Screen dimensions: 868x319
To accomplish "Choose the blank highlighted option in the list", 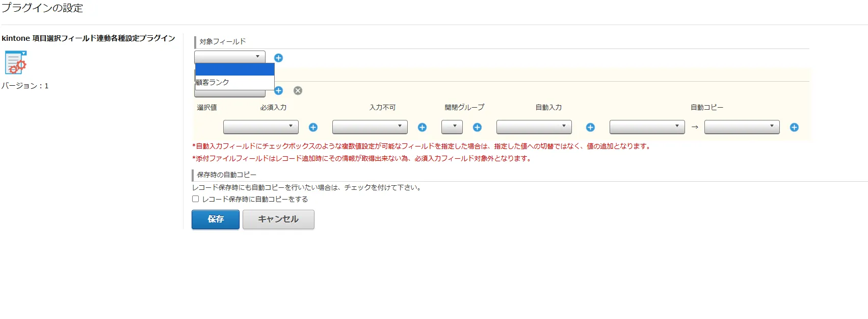I will click(x=234, y=69).
